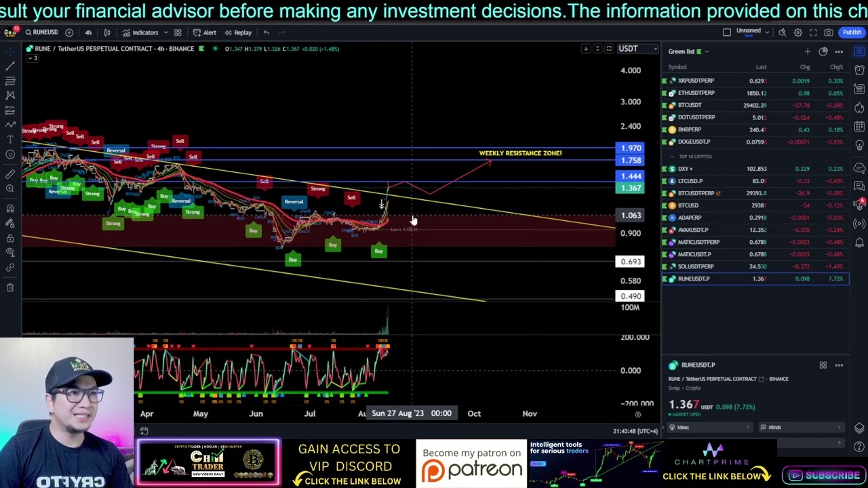
Task: Open the USDT currency dropdown
Action: (x=637, y=49)
